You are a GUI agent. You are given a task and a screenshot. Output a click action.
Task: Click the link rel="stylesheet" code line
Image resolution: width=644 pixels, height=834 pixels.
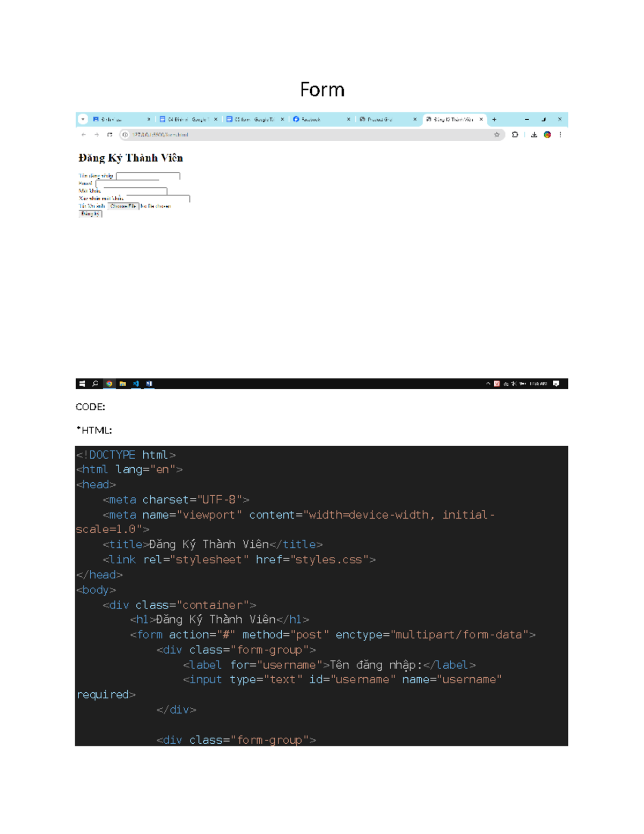239,560
